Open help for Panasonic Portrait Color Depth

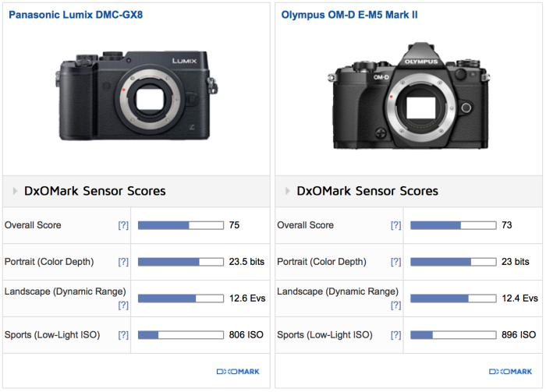(x=123, y=262)
